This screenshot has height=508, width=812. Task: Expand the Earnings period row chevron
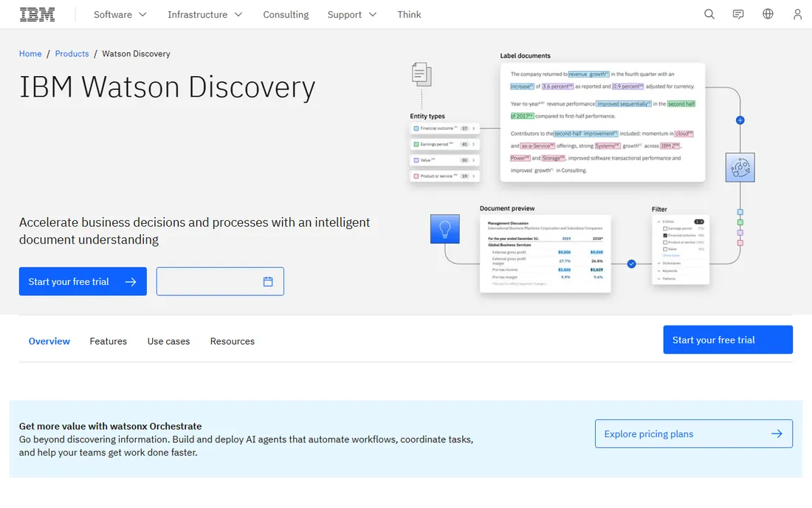coord(473,145)
